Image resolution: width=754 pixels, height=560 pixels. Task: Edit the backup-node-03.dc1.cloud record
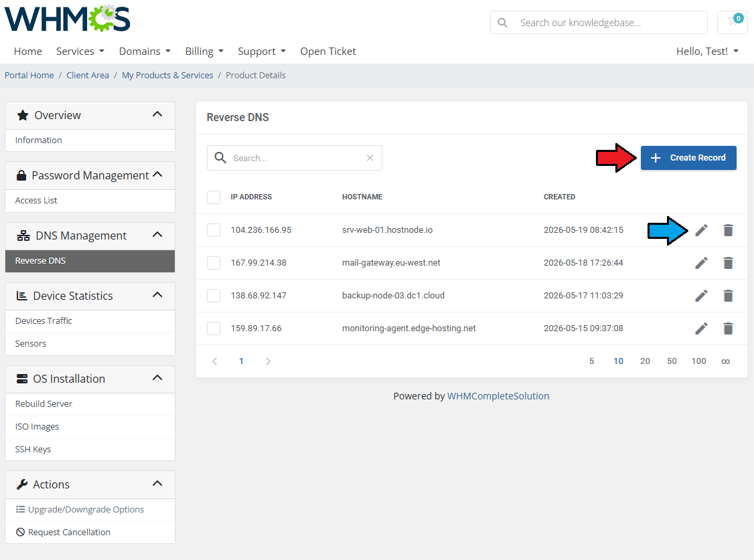[701, 295]
